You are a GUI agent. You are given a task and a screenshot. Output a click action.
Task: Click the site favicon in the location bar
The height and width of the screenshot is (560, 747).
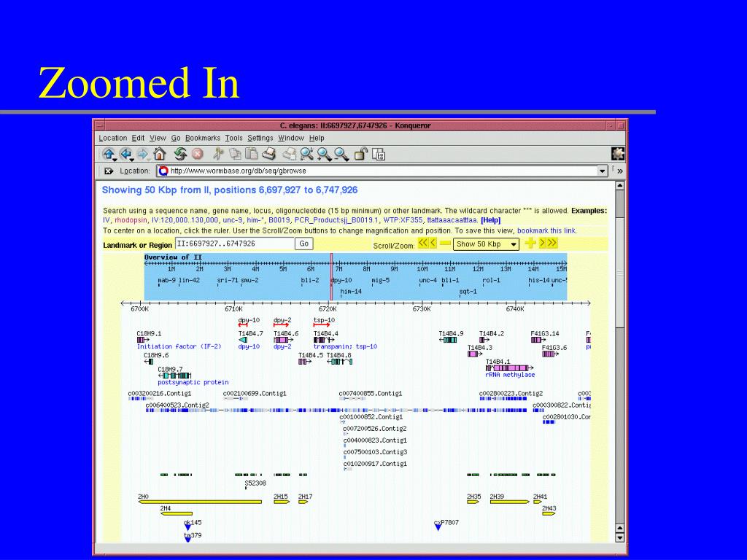(x=163, y=171)
